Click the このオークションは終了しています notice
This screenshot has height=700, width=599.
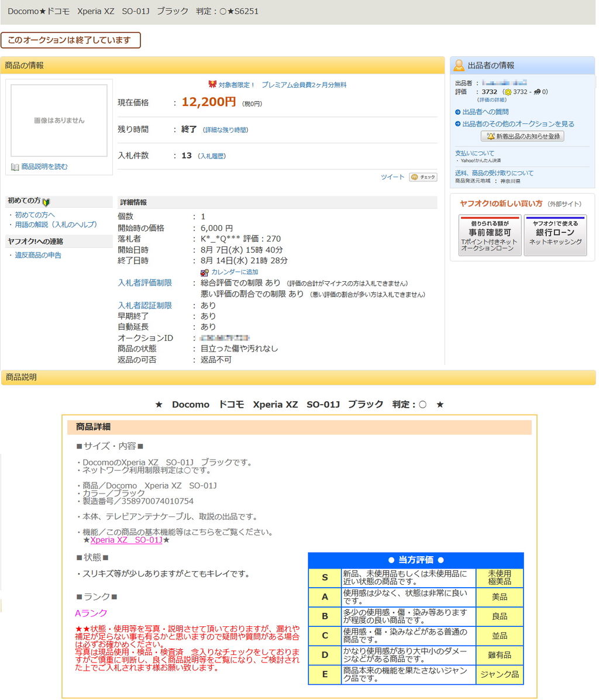71,40
